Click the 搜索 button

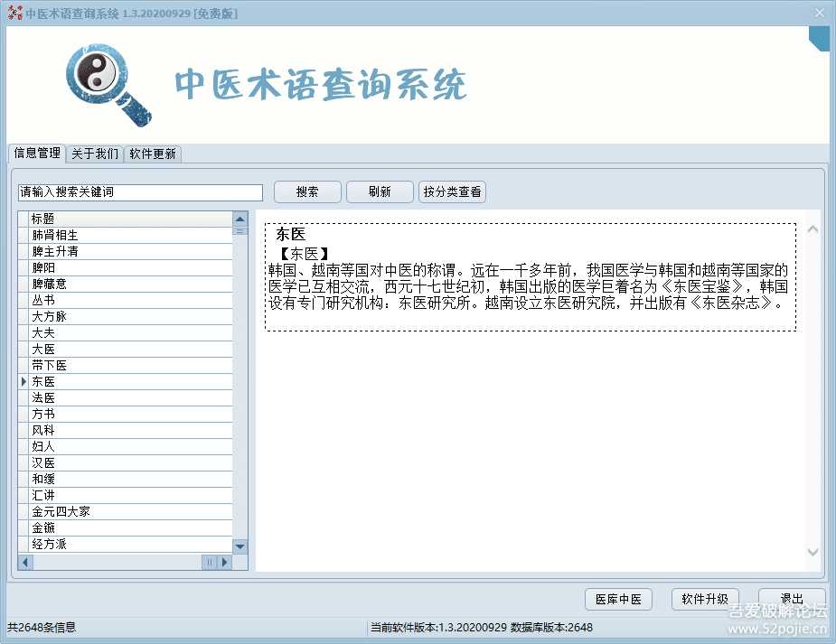click(307, 191)
